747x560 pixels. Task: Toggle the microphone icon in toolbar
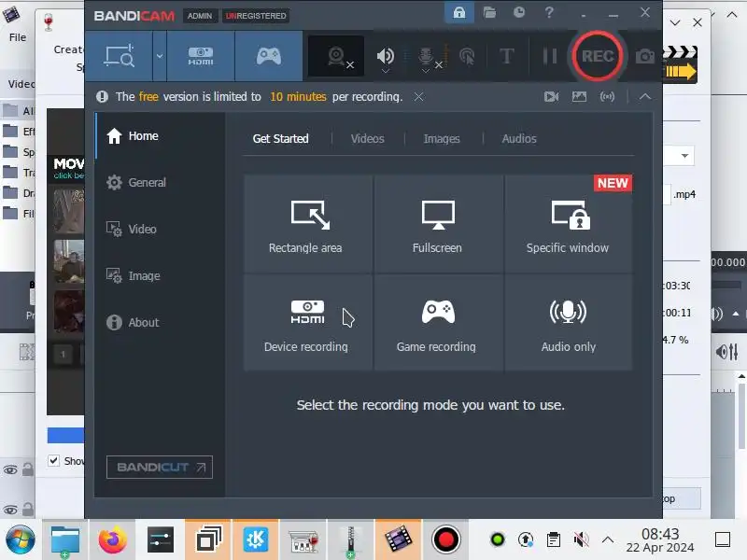point(426,55)
